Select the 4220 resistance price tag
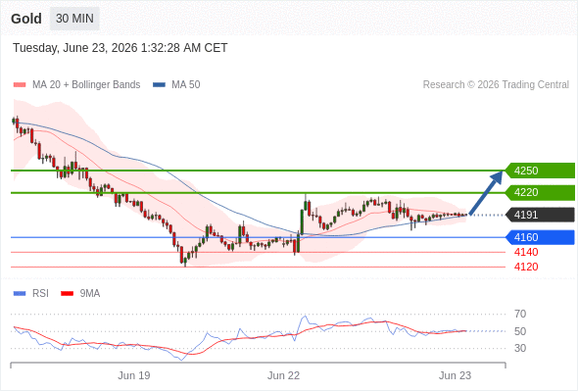The height and width of the screenshot is (392, 578). [x=540, y=192]
